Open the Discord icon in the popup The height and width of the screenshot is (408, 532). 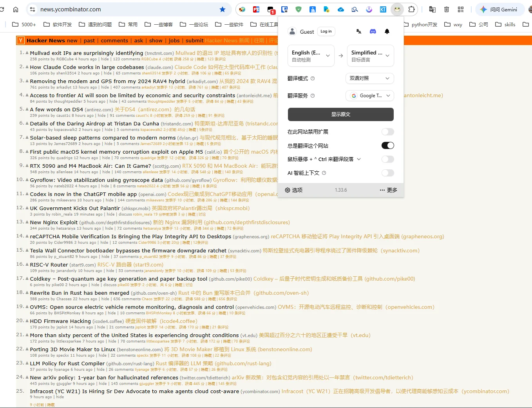coord(373,31)
